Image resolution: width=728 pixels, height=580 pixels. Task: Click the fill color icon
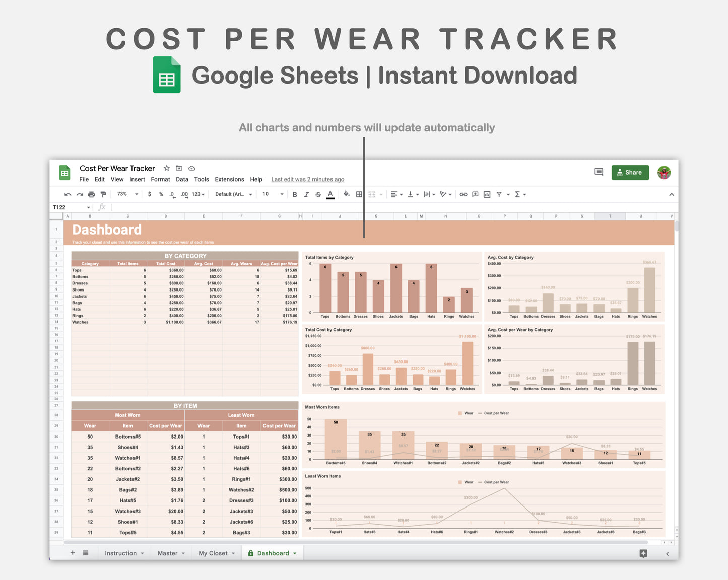click(347, 194)
